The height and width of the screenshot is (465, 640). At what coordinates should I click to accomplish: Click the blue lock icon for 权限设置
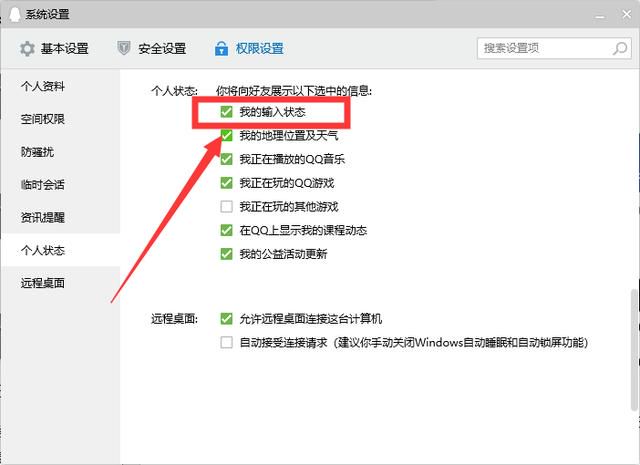click(x=221, y=48)
